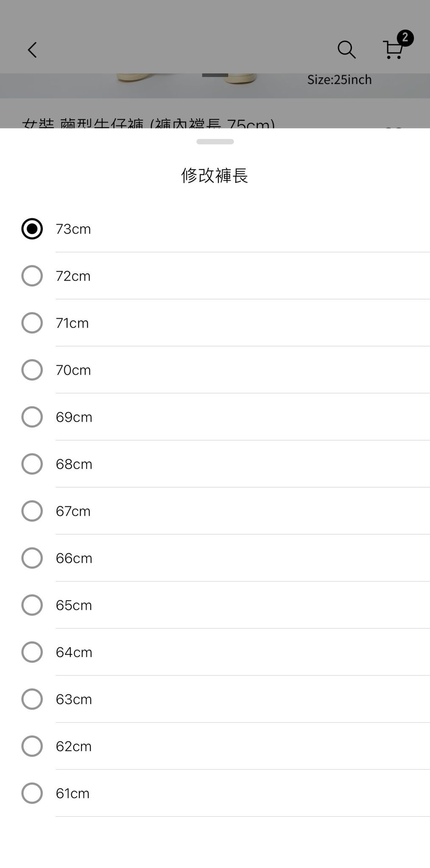Open the search magnifier icon

346,50
